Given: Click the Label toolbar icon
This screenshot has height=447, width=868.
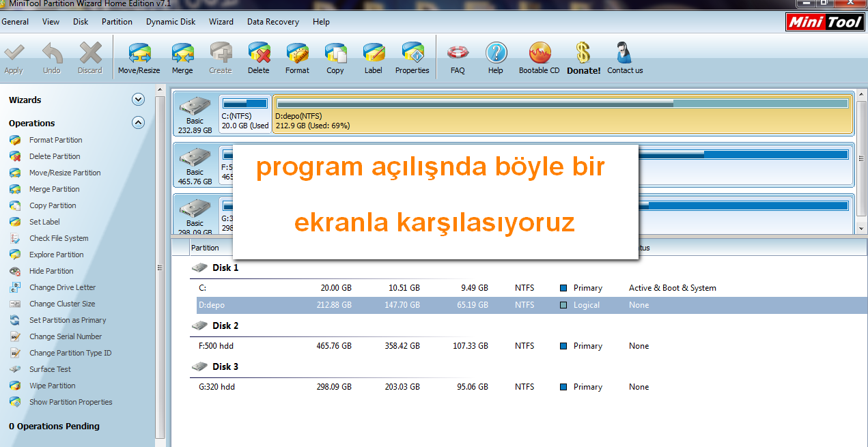Looking at the screenshot, I should pos(374,53).
